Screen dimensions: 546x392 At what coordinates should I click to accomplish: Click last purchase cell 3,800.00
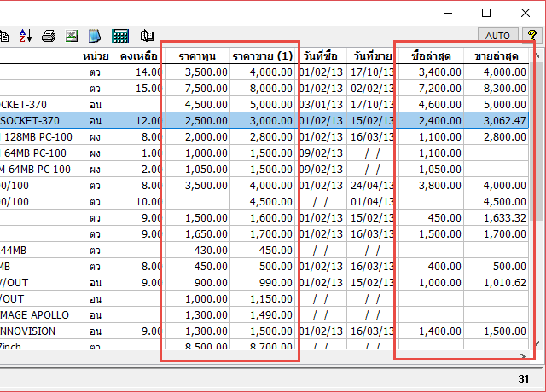[x=431, y=186]
